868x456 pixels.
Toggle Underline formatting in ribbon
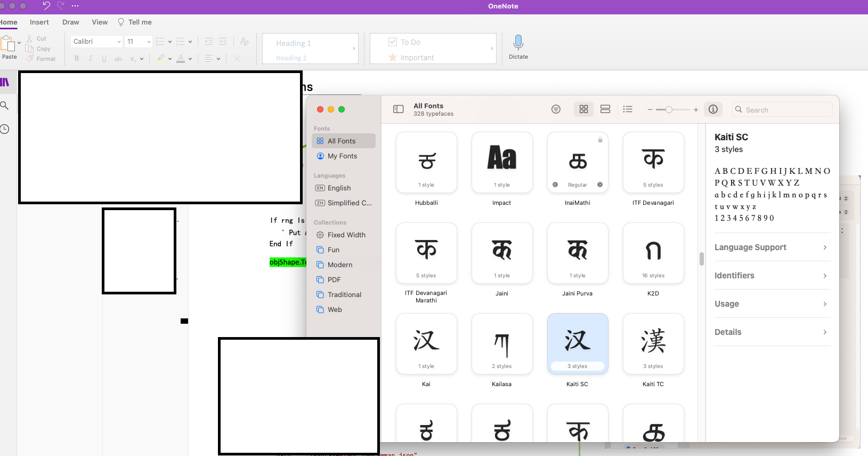(104, 58)
